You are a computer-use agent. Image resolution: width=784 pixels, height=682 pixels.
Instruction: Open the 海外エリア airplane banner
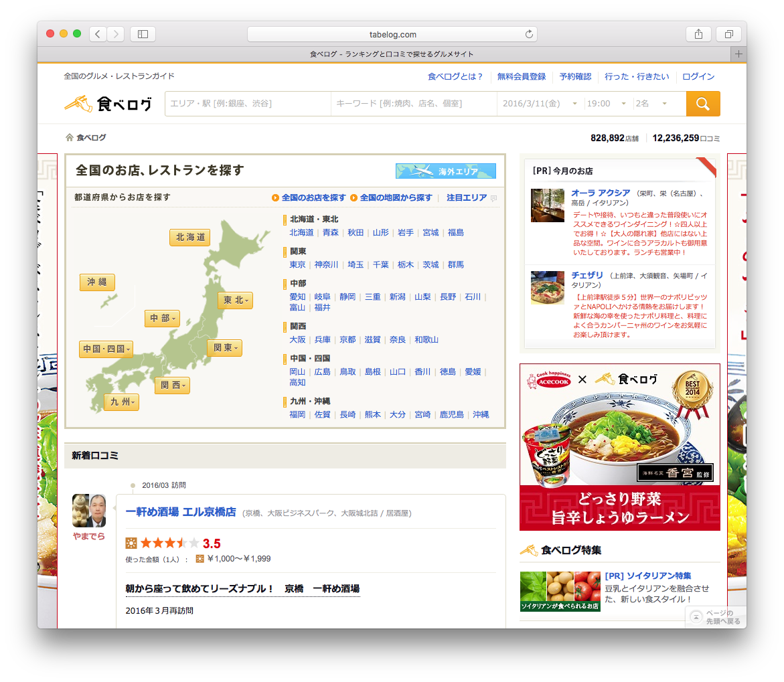tap(445, 171)
